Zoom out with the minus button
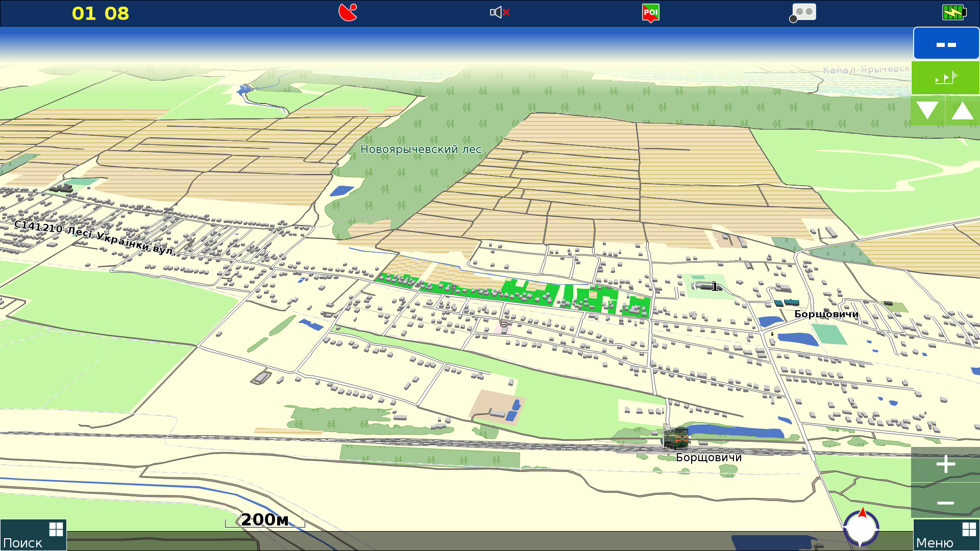 point(945,503)
